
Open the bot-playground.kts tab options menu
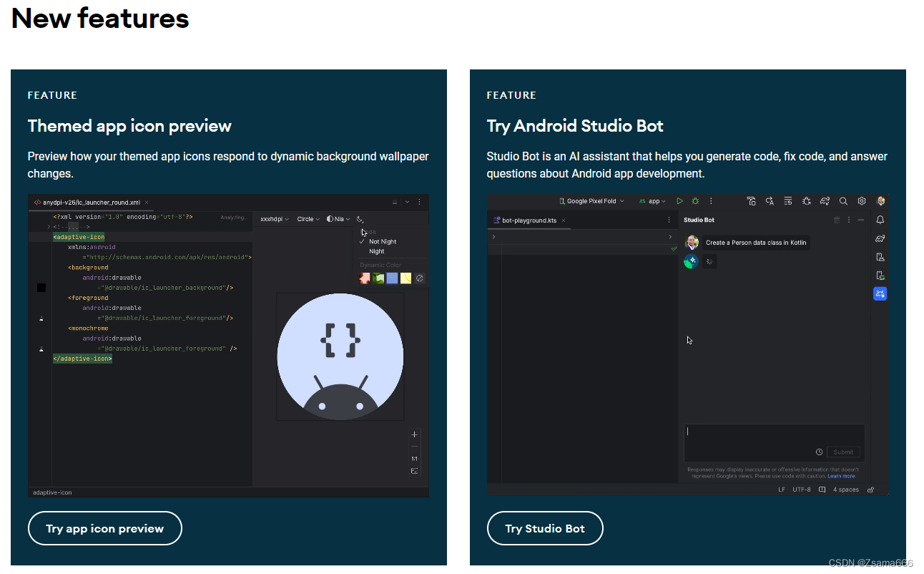(669, 220)
